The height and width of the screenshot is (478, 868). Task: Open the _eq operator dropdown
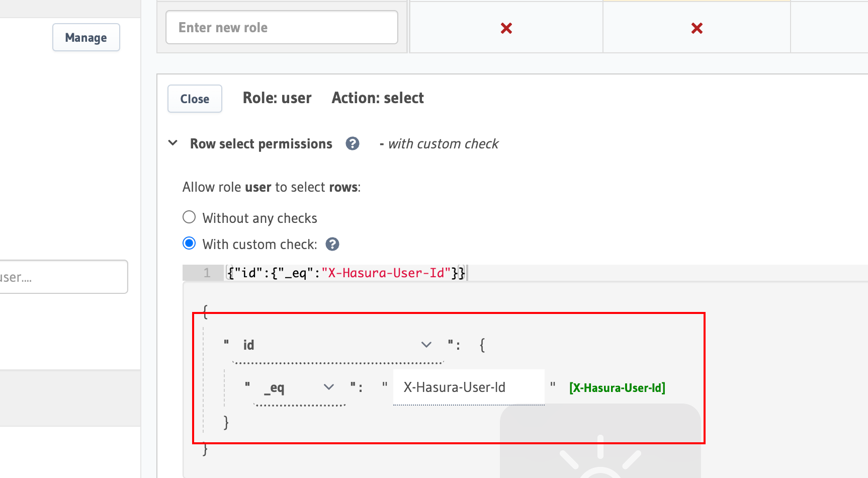300,388
